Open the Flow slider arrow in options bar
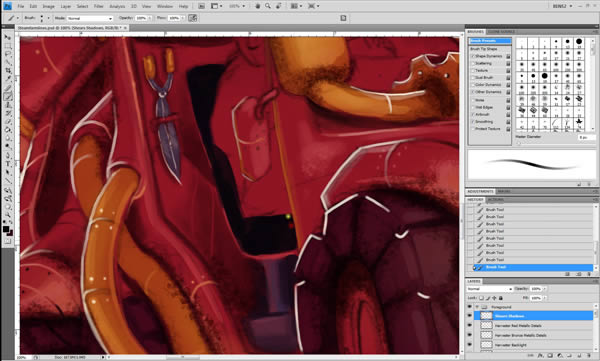This screenshot has width=600, height=361. tap(183, 18)
